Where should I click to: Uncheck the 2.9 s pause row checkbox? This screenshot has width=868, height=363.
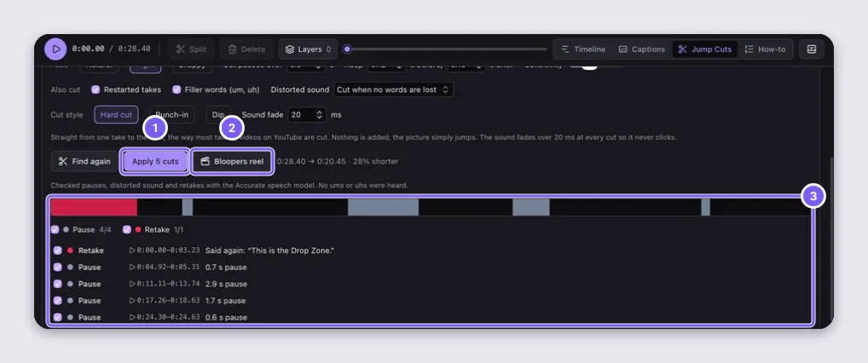(58, 283)
